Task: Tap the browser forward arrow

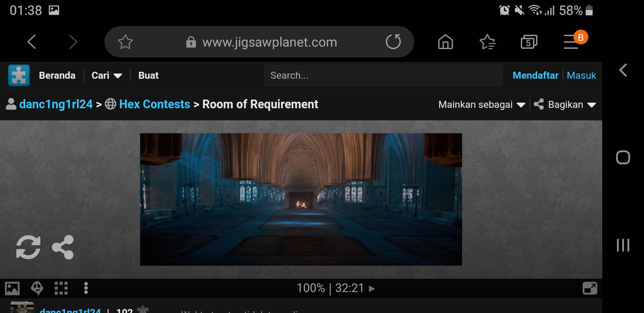Action: coord(73,42)
